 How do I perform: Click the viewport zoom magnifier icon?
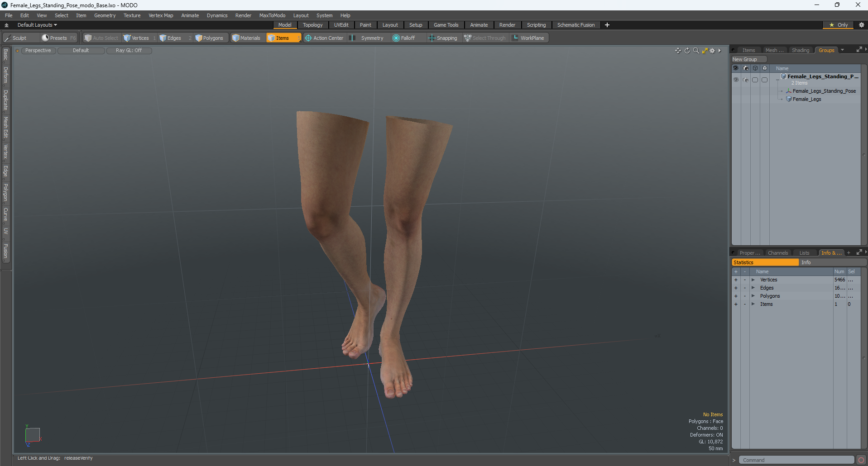click(x=696, y=51)
